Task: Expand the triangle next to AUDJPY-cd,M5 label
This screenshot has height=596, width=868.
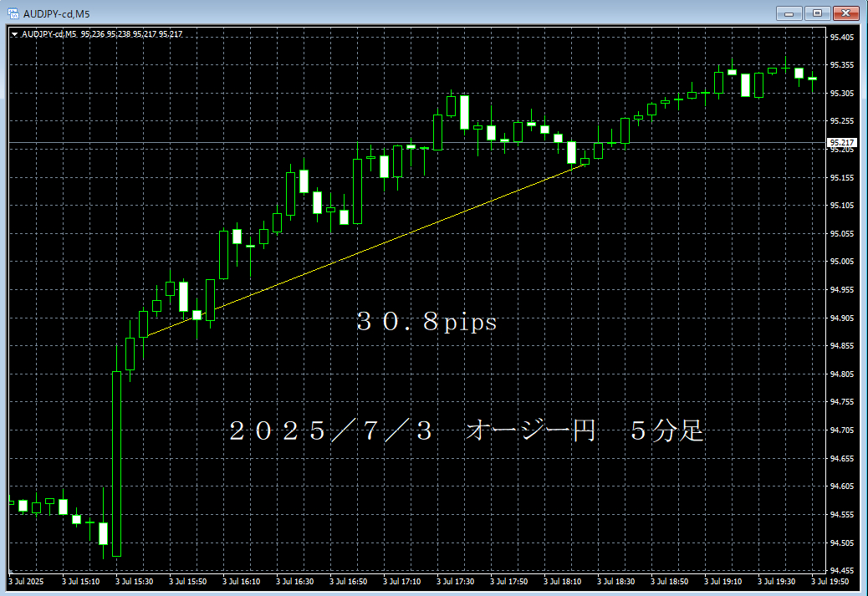Action: pos(14,34)
